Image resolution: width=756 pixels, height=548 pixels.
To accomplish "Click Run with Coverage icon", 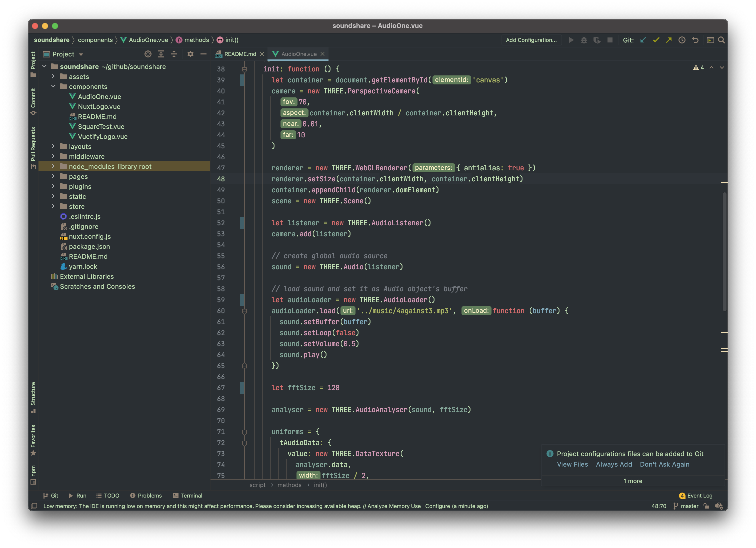I will pyautogui.click(x=597, y=40).
